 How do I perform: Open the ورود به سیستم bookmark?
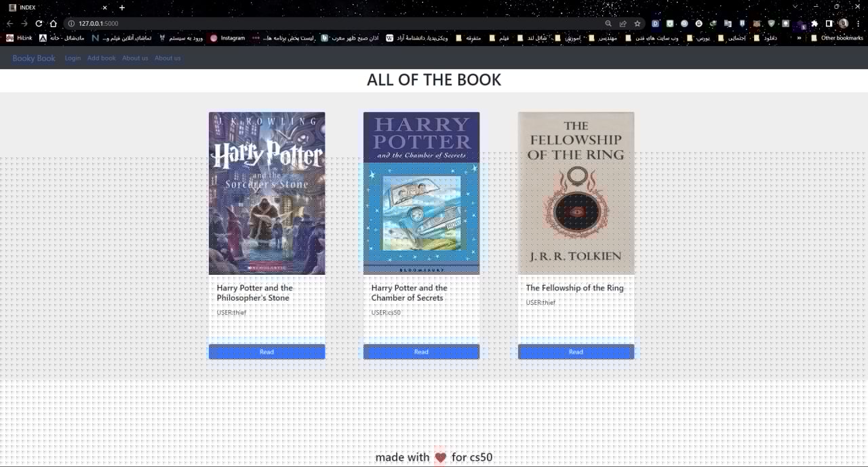point(180,38)
